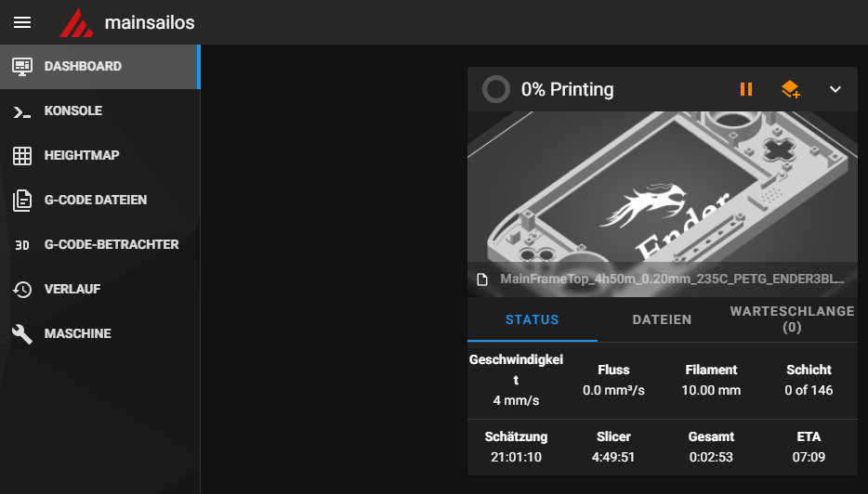Click the file icon beside MainFrameTop filename
Screen dimensions: 868x494
tap(482, 279)
